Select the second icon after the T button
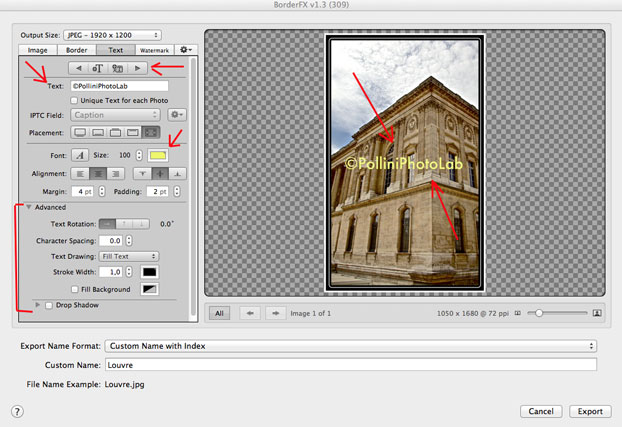Screen dimensions: 622x427 pyautogui.click(x=117, y=68)
